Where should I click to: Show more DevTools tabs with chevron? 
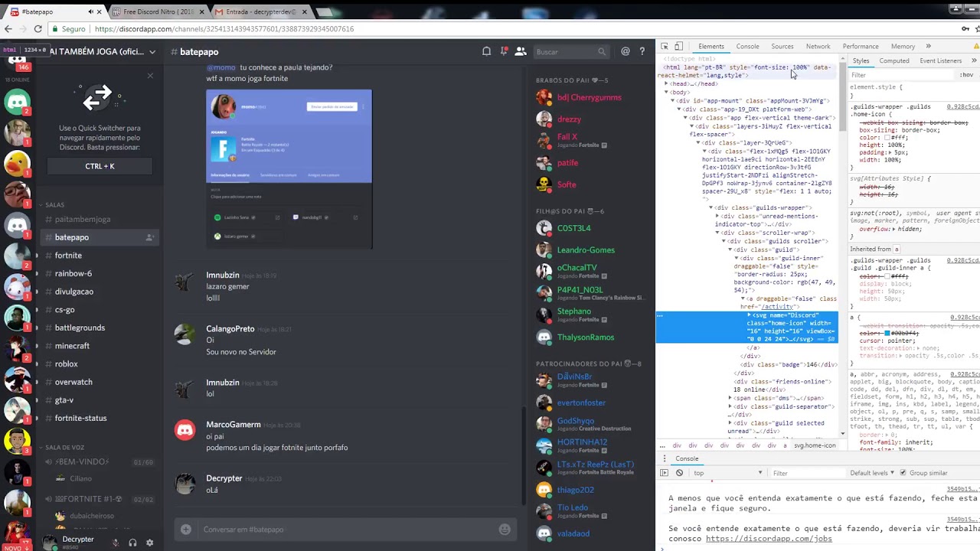pyautogui.click(x=928, y=47)
